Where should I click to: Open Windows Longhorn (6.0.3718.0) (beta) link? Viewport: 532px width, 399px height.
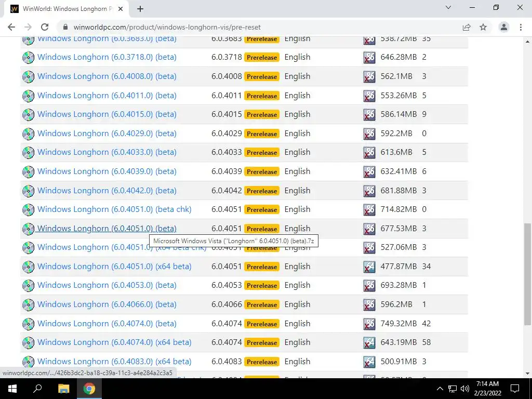(x=107, y=57)
